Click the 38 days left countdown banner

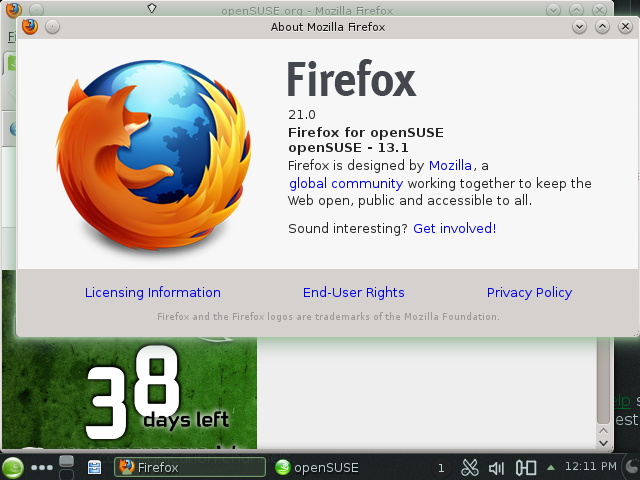pyautogui.click(x=130, y=393)
